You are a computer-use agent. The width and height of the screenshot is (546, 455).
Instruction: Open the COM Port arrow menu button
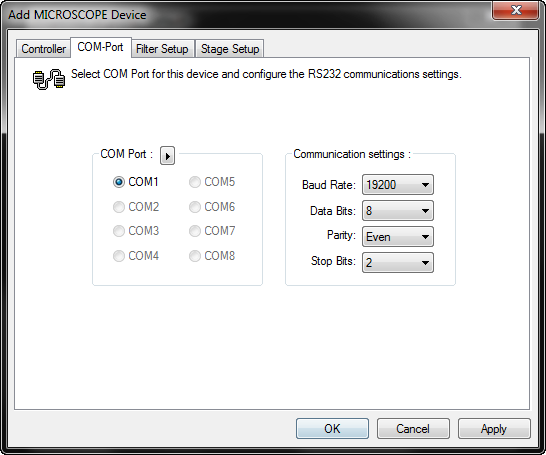coord(167,156)
